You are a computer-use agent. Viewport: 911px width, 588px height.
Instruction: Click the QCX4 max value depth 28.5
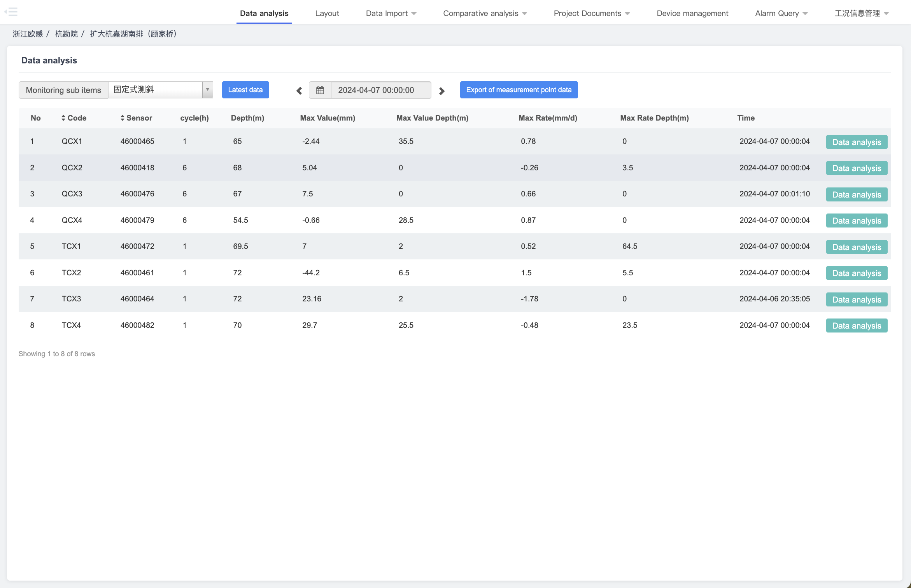pyautogui.click(x=406, y=220)
